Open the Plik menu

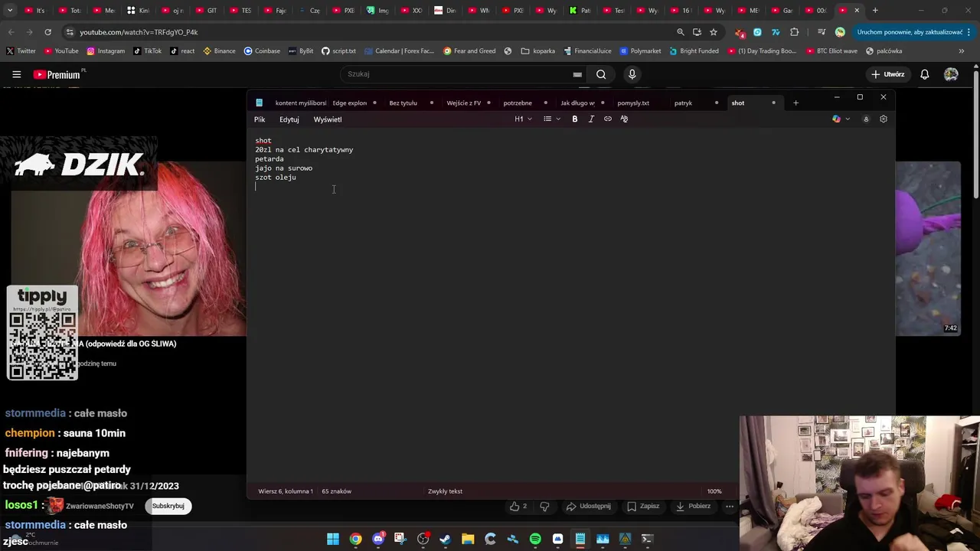[x=260, y=119]
